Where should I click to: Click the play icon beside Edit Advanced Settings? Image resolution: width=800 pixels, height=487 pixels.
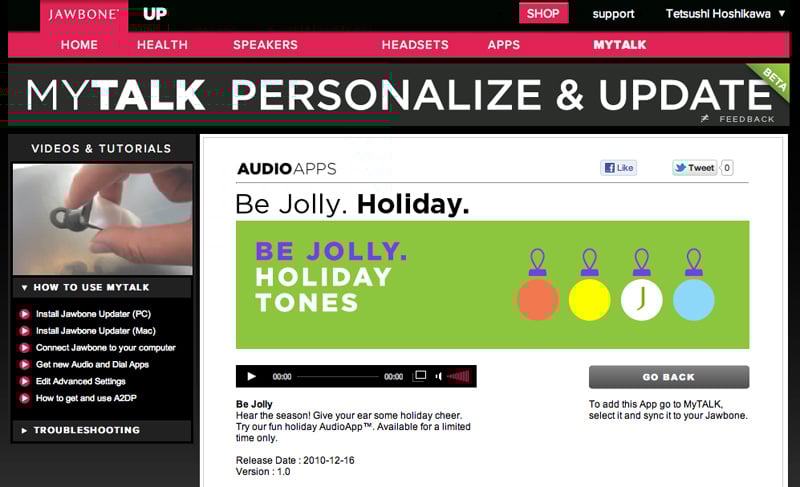(24, 382)
